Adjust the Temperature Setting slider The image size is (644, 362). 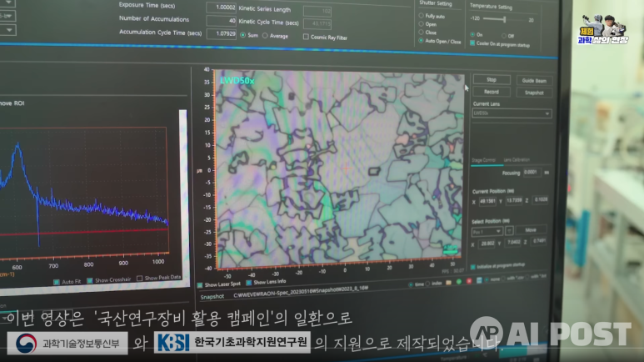(504, 19)
